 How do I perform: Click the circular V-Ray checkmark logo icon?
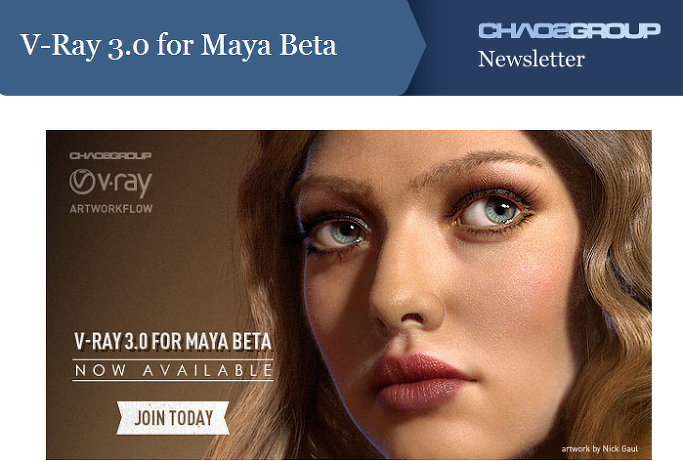pos(82,182)
